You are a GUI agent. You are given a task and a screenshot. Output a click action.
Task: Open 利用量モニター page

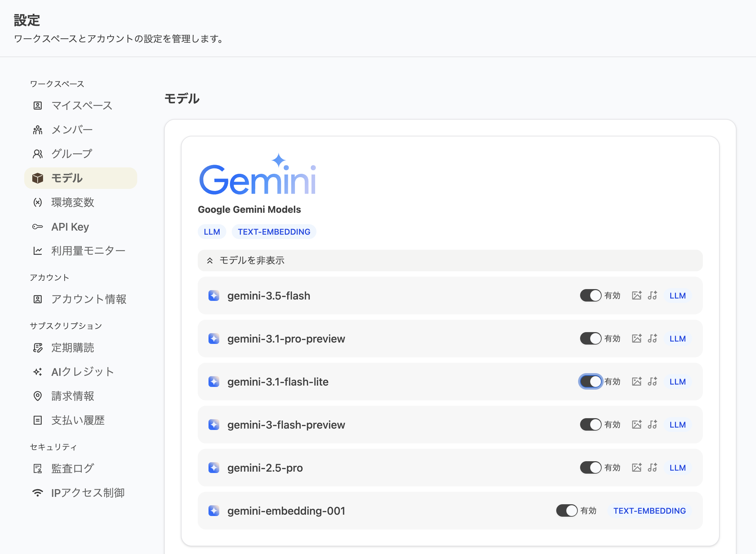(81, 251)
